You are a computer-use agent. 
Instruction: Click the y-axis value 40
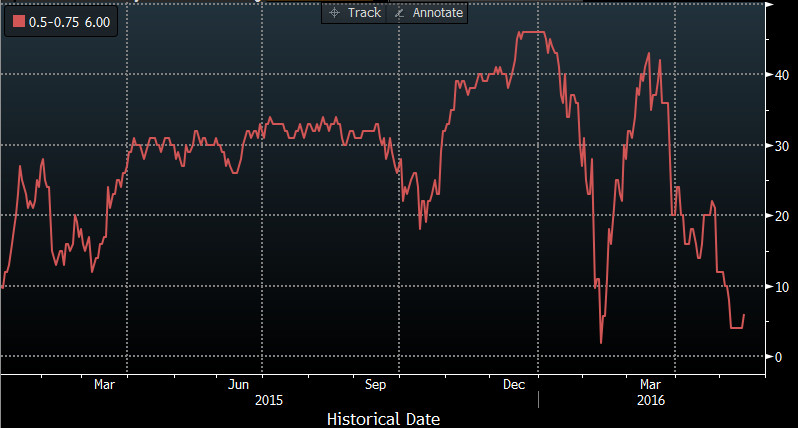pyautogui.click(x=782, y=75)
